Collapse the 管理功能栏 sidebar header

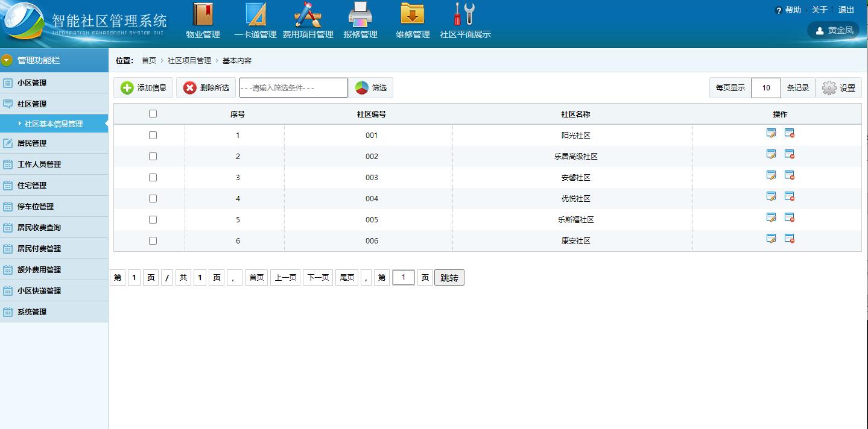pyautogui.click(x=7, y=60)
